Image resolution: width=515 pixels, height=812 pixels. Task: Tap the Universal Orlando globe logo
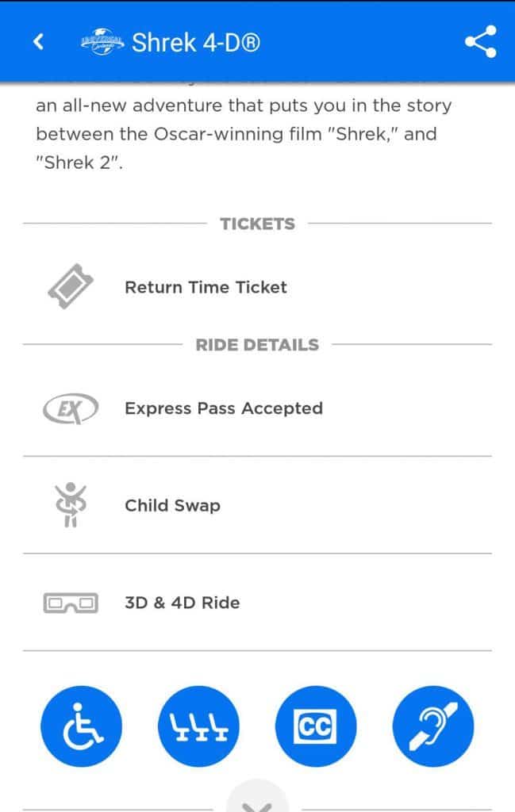(102, 42)
